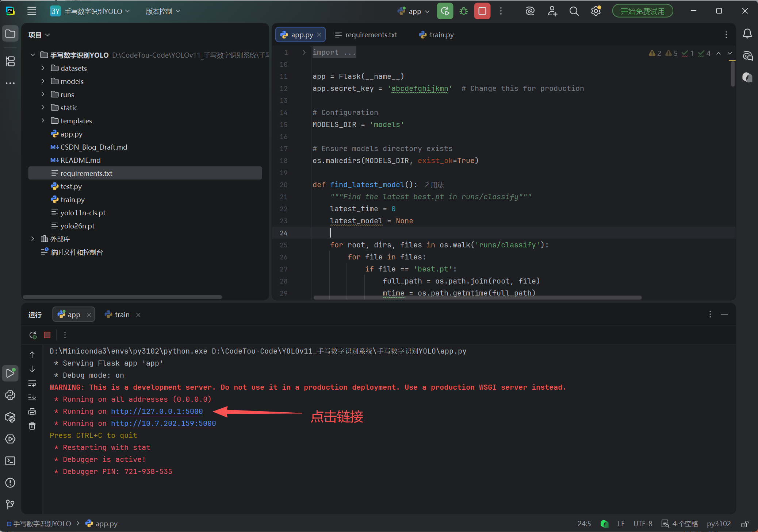The width and height of the screenshot is (758, 532).
Task: Stop the running app with red square
Action: [482, 11]
